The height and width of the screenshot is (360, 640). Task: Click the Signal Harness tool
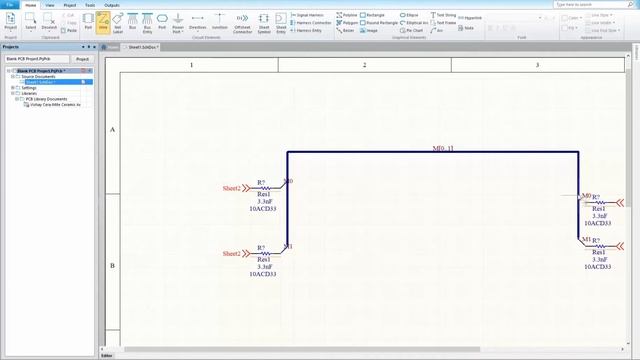307,15
